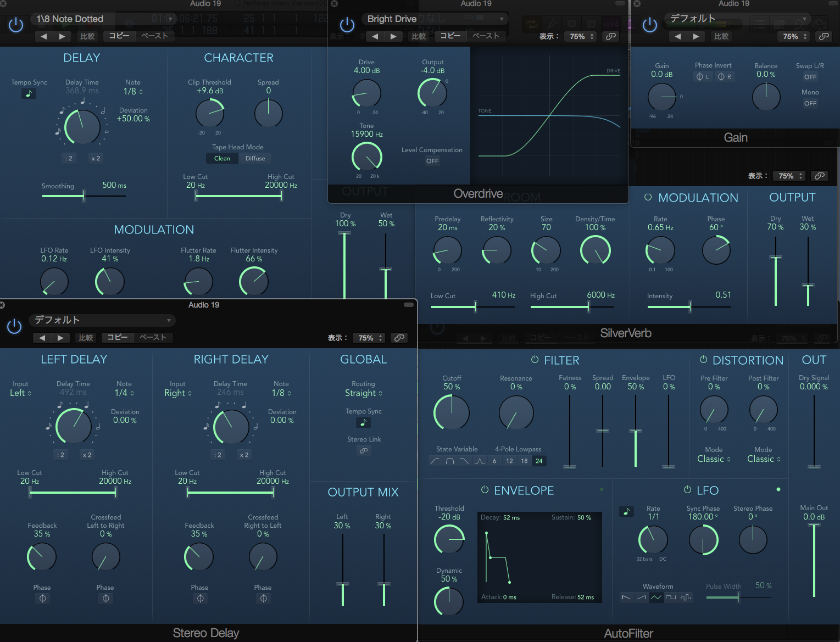Select Clean tape head mode
The image size is (840, 642).
(x=222, y=158)
